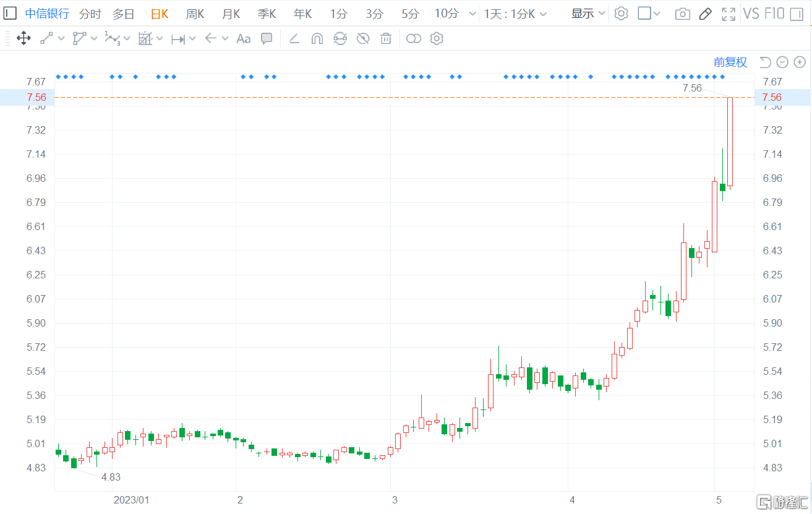This screenshot has width=812, height=514.
Task: Click the 2023/01 date axis label
Action: pyautogui.click(x=132, y=499)
